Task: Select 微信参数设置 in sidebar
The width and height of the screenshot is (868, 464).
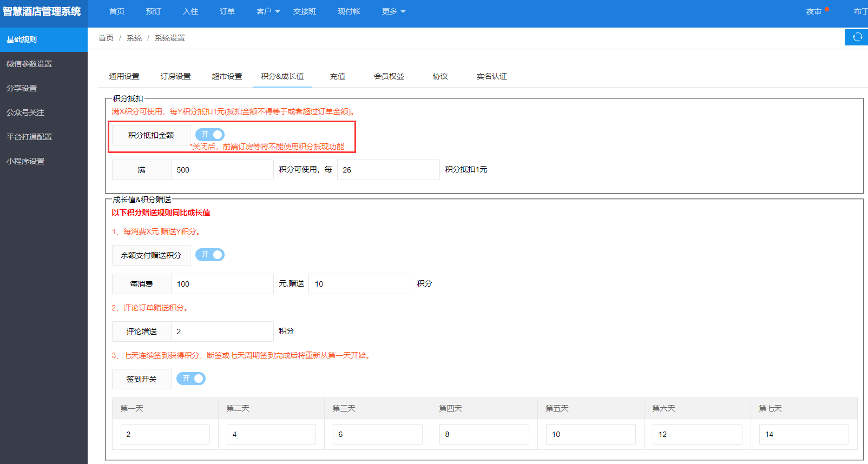Action: click(x=44, y=64)
